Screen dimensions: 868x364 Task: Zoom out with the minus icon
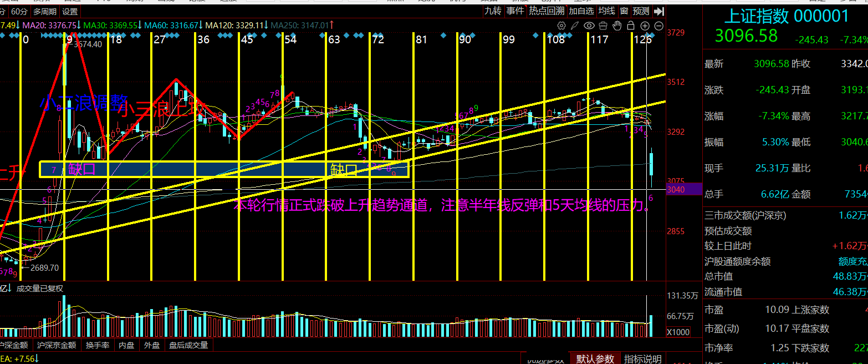[x=658, y=26]
